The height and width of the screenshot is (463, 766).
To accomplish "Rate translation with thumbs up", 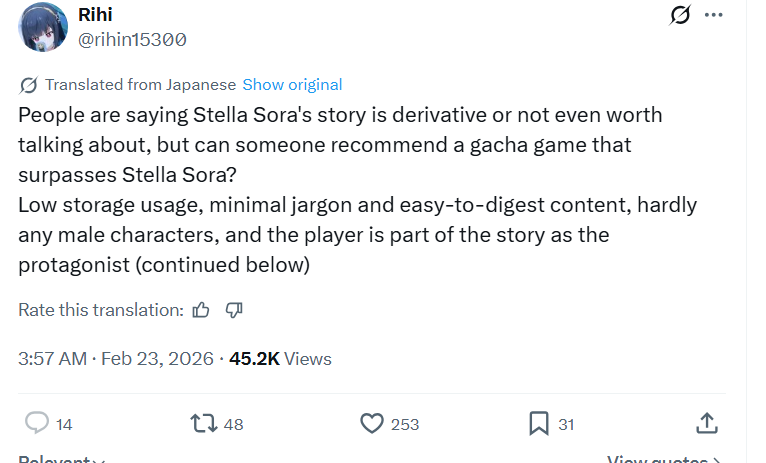I will [x=201, y=310].
